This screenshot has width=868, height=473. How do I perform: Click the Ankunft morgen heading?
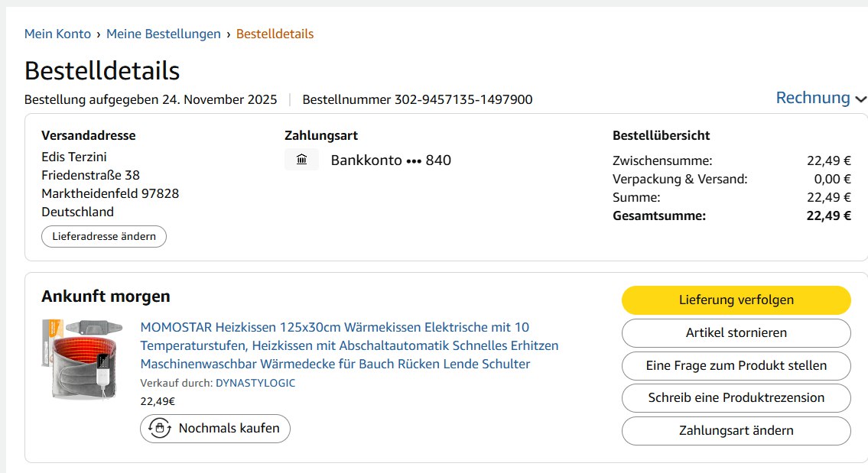106,296
